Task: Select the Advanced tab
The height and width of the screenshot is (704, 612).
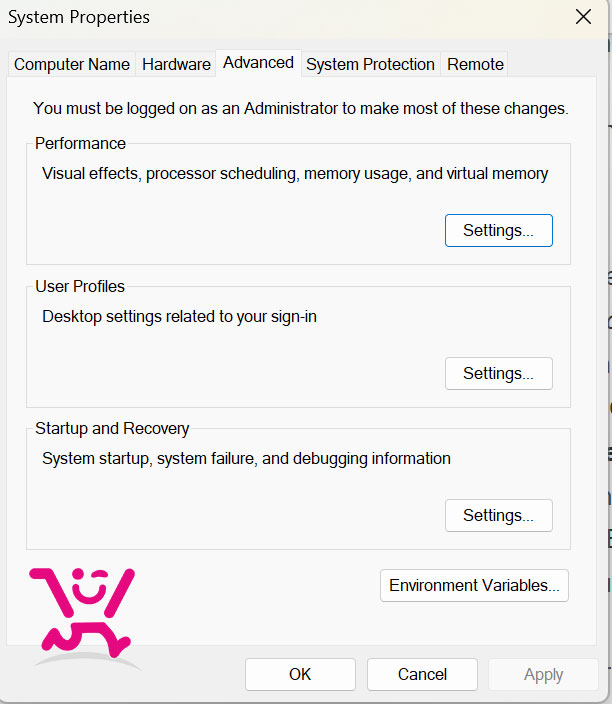Action: (258, 63)
